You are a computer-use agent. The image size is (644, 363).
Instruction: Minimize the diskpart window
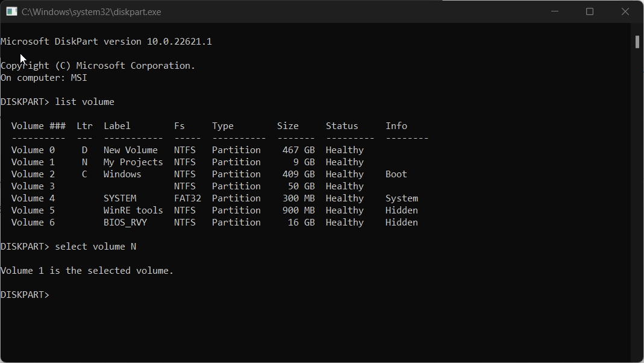[555, 11]
